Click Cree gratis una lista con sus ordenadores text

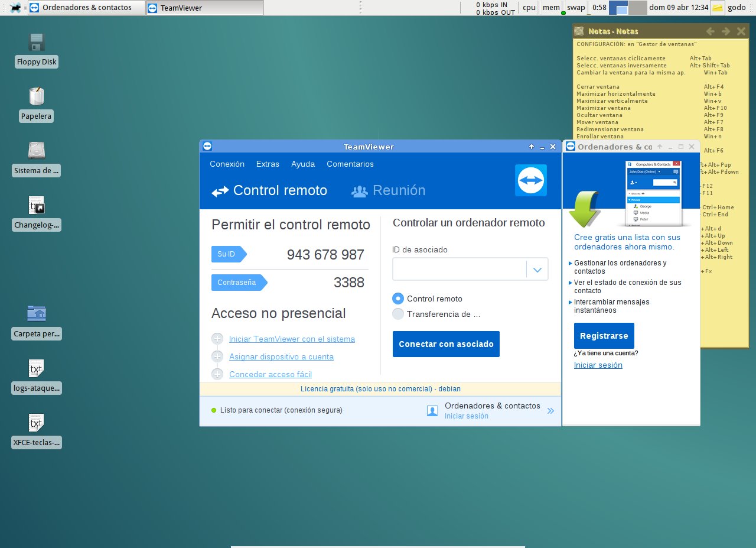pyautogui.click(x=627, y=242)
